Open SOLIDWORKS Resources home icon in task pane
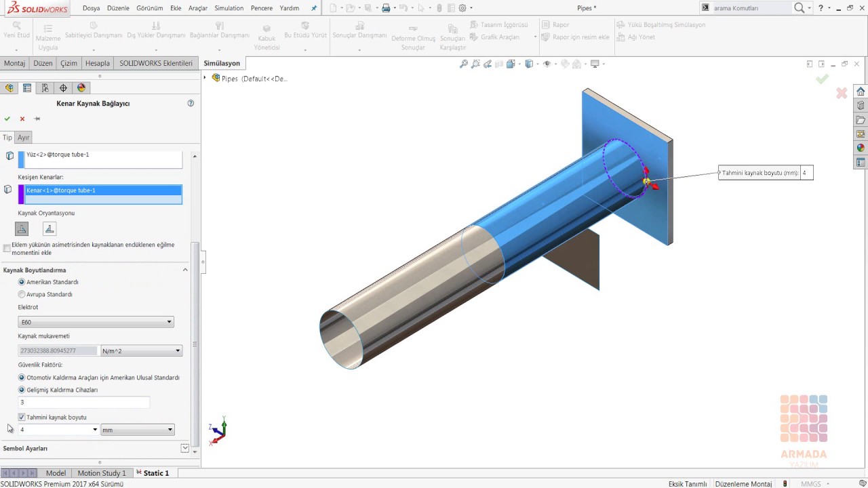Image resolution: width=868 pixels, height=488 pixels. (x=861, y=91)
